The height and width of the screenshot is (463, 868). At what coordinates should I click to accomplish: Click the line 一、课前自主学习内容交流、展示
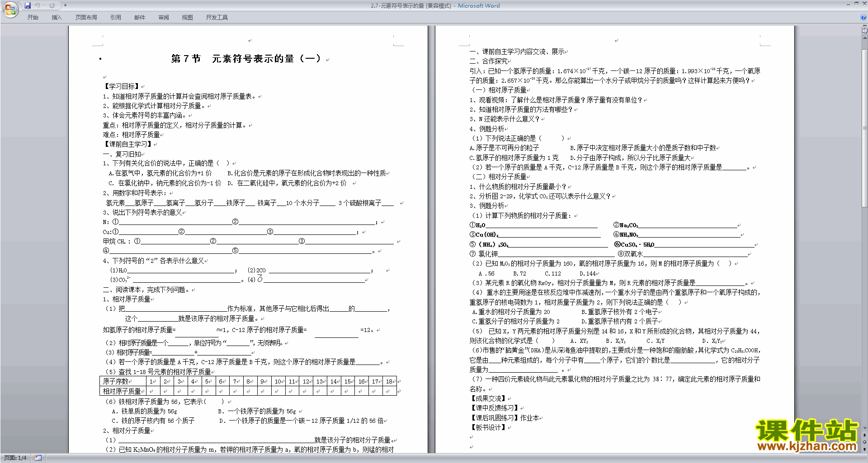click(x=517, y=51)
